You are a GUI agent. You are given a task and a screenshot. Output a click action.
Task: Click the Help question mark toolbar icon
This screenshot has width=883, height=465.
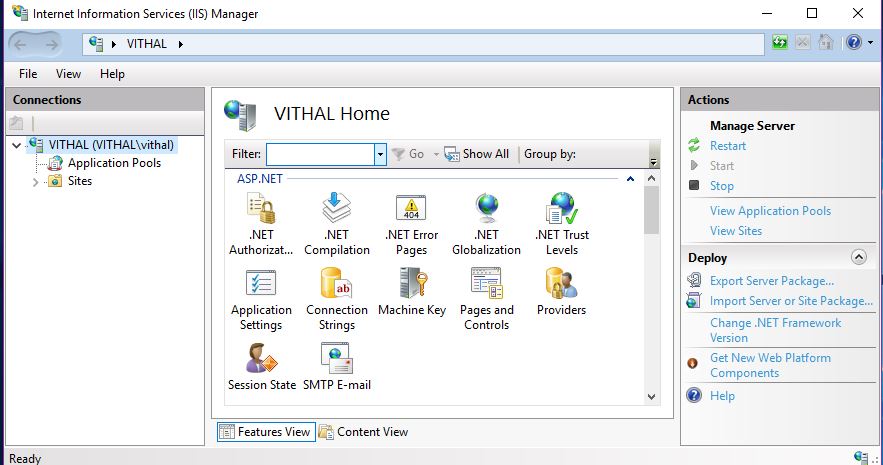tap(854, 42)
